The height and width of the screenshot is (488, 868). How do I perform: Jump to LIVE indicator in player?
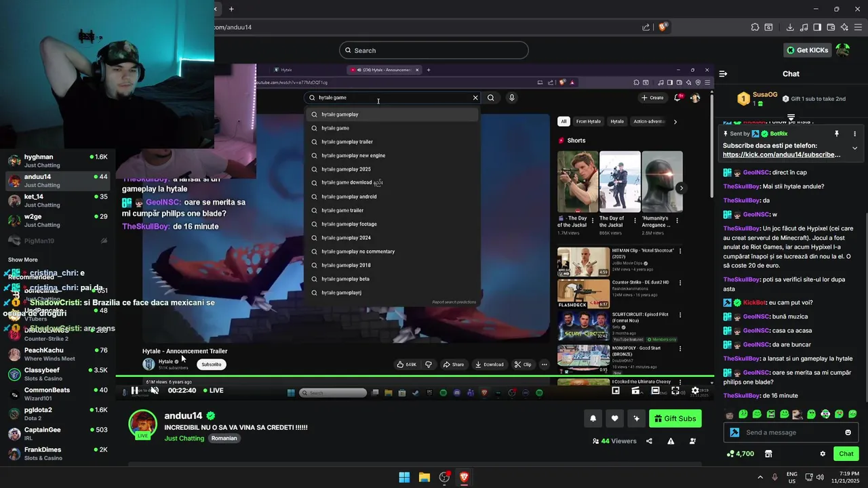click(x=212, y=390)
